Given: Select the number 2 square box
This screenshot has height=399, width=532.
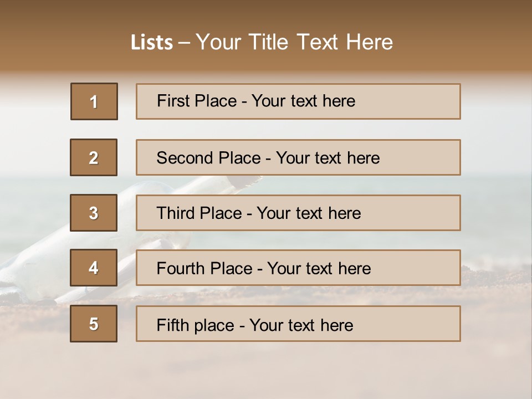Looking at the screenshot, I should pos(94,157).
